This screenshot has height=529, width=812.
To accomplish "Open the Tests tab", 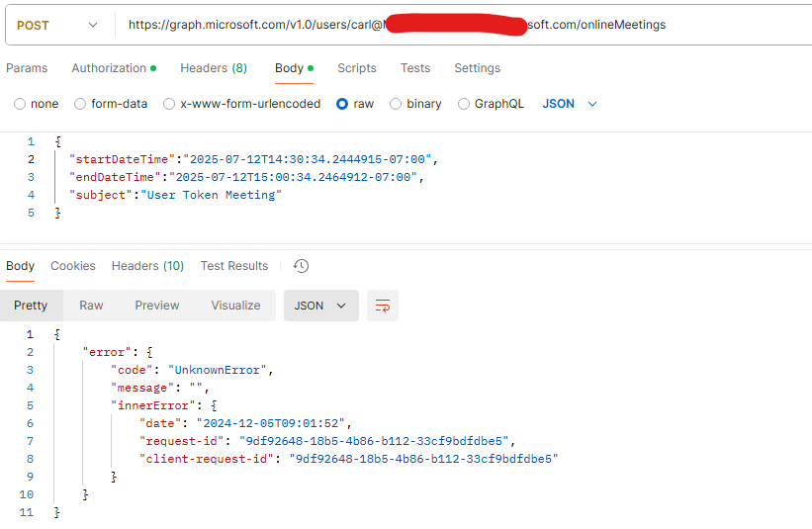I will click(415, 68).
